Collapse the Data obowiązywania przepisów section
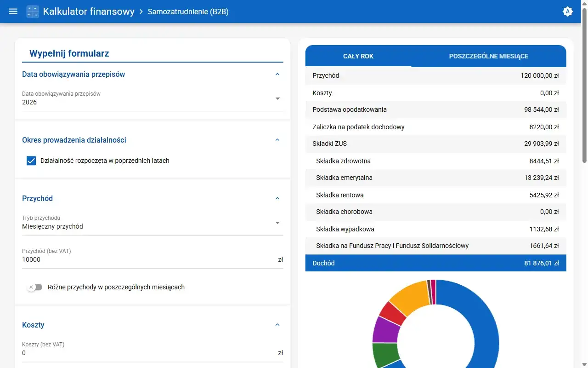The height and width of the screenshot is (368, 588). (x=277, y=74)
